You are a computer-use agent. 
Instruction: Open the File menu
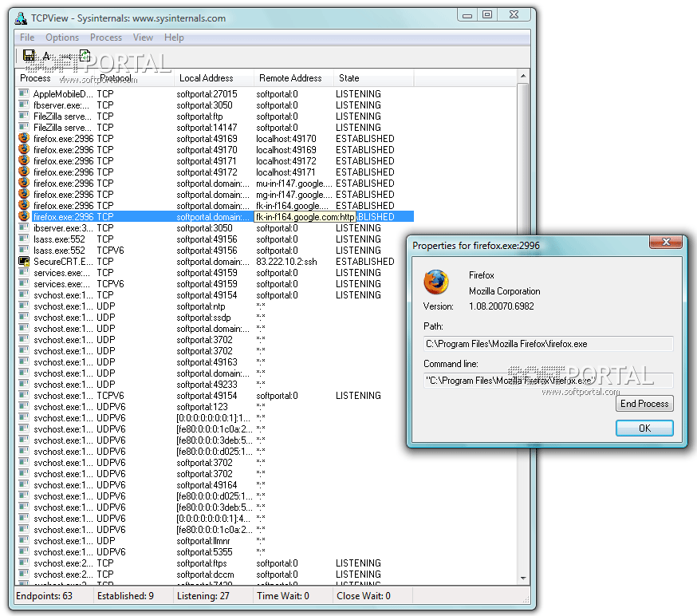click(27, 38)
